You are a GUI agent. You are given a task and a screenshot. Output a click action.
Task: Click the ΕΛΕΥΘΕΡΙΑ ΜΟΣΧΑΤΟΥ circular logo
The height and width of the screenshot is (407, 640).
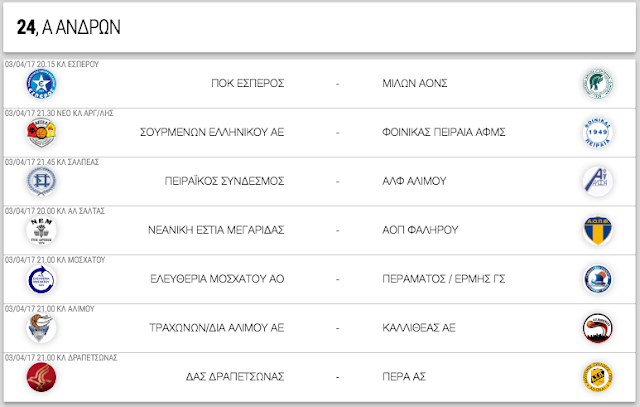41,280
